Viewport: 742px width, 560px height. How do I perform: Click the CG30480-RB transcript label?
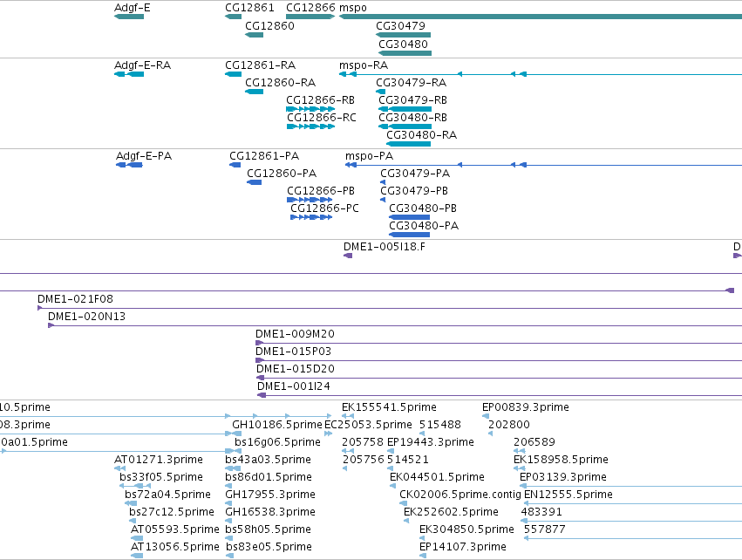point(412,118)
